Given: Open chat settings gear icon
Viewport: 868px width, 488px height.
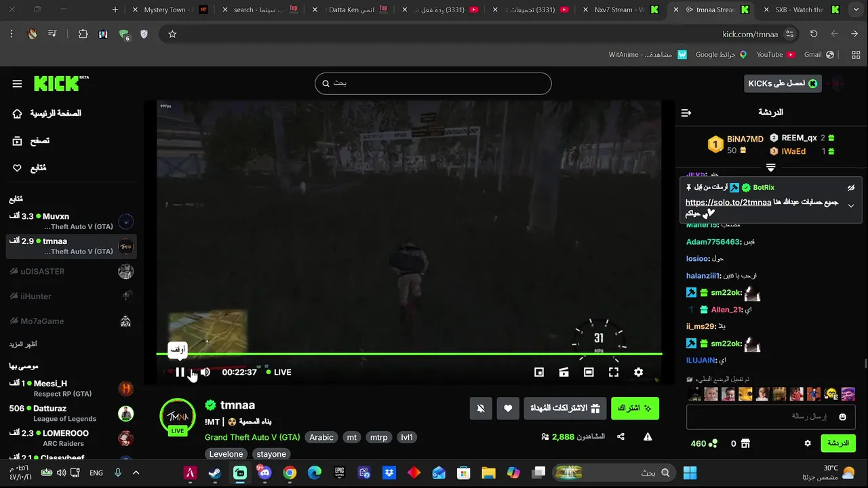Looking at the screenshot, I should pyautogui.click(x=808, y=443).
